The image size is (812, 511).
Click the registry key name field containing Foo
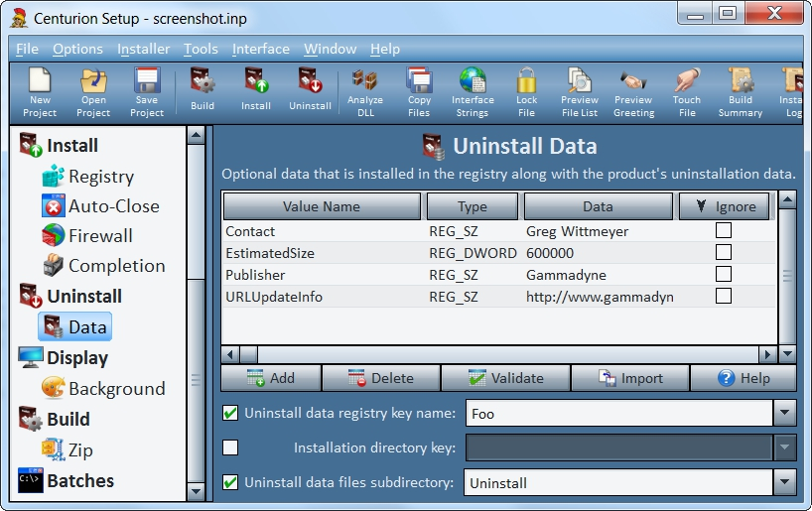[x=619, y=413]
